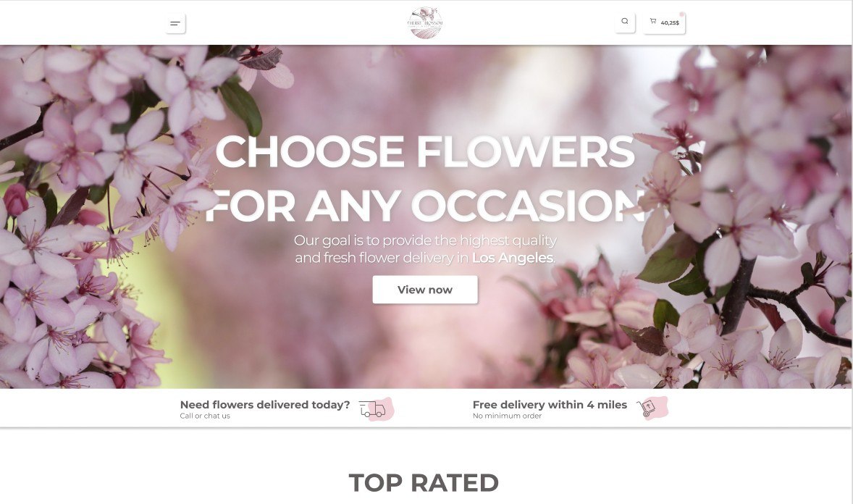Image resolution: width=853 pixels, height=504 pixels.
Task: Select 'Free delivery within 4 miles' heading
Action: click(550, 405)
